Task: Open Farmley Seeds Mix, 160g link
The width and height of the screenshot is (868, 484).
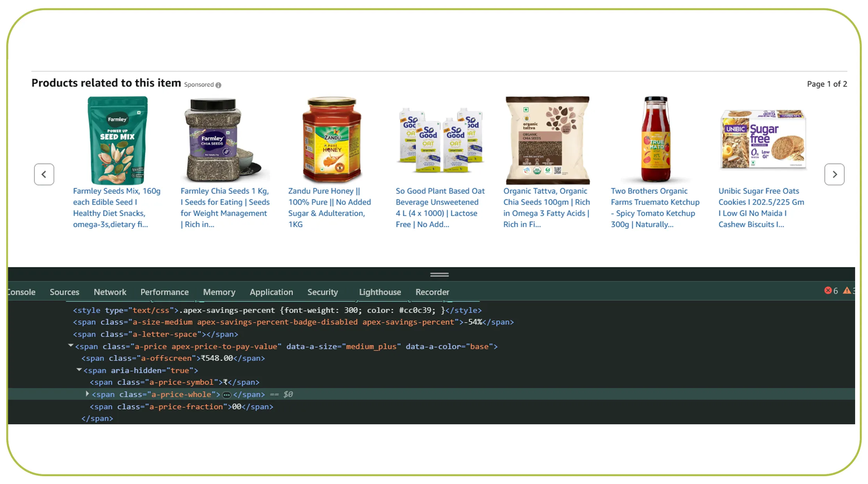Action: pyautogui.click(x=117, y=208)
